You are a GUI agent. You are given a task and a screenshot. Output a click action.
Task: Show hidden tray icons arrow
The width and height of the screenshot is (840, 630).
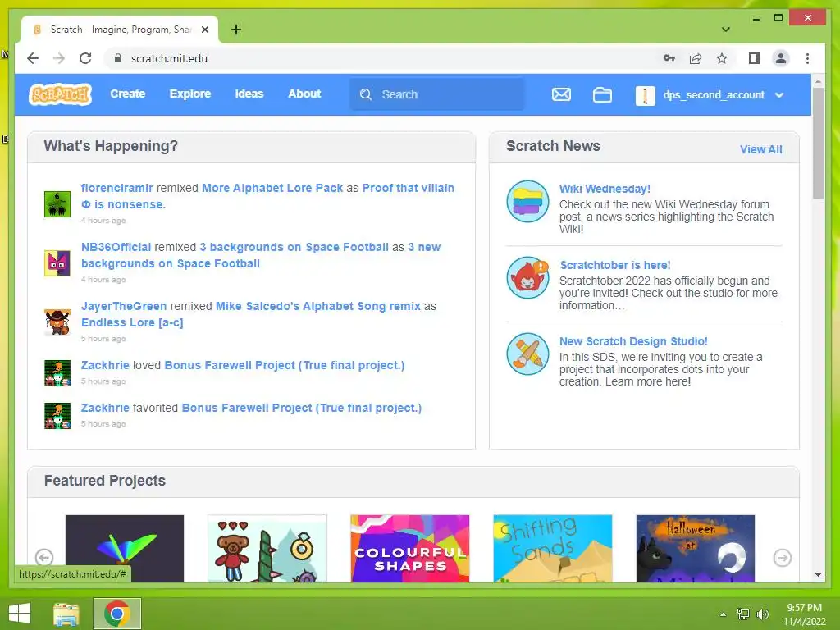click(x=724, y=614)
